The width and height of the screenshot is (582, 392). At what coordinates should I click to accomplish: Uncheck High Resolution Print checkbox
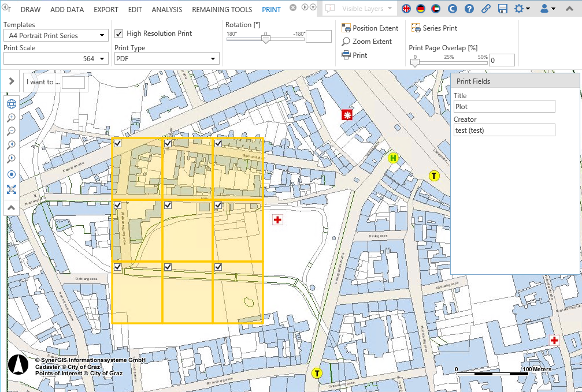tap(119, 33)
